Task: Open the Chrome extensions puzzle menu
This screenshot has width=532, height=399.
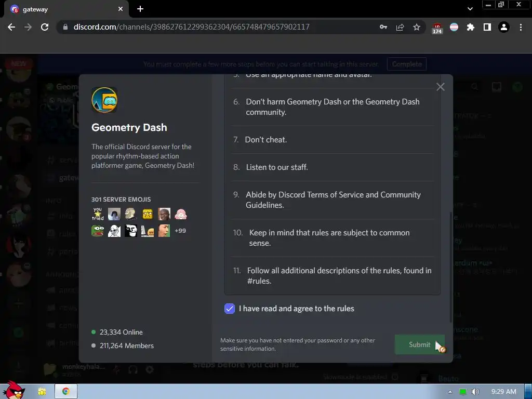Action: point(470,27)
